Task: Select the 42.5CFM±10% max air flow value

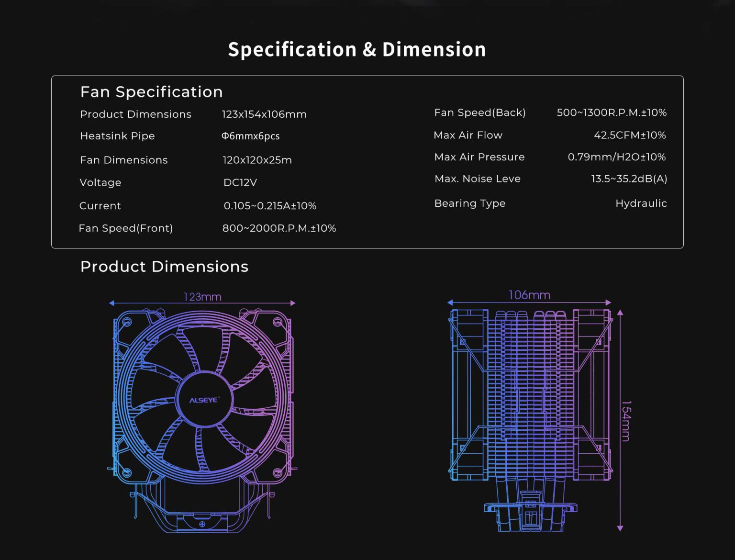Action: tap(629, 135)
